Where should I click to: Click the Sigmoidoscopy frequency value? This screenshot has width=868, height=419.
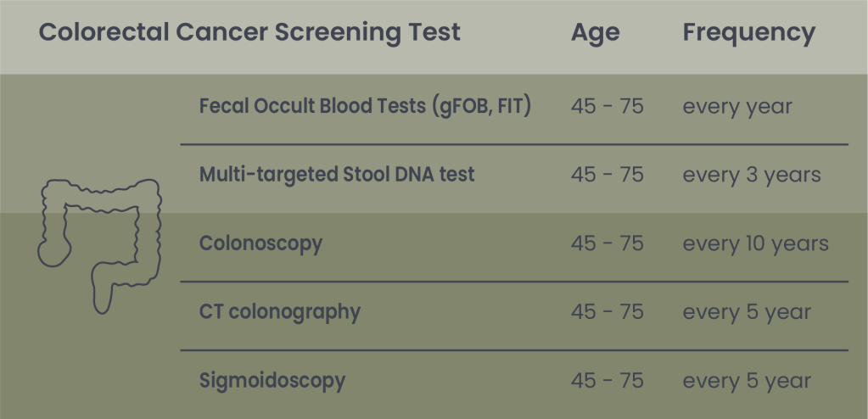[x=747, y=380]
